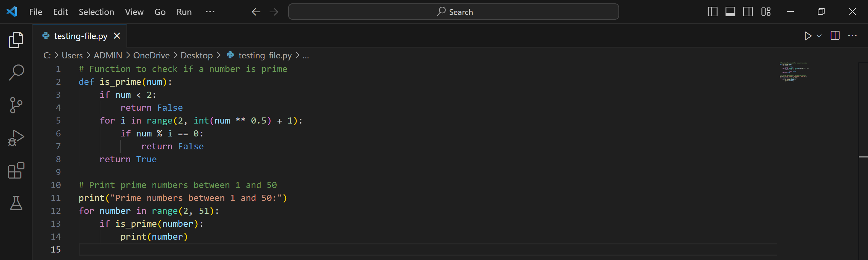This screenshot has height=260, width=868.
Task: Expand the hidden menu items ellipsis
Action: (x=210, y=12)
